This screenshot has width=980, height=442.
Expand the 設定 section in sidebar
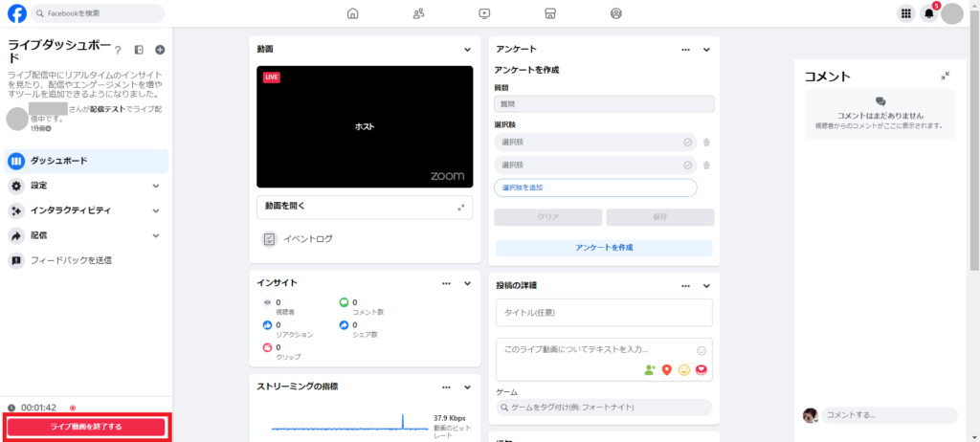(x=156, y=186)
